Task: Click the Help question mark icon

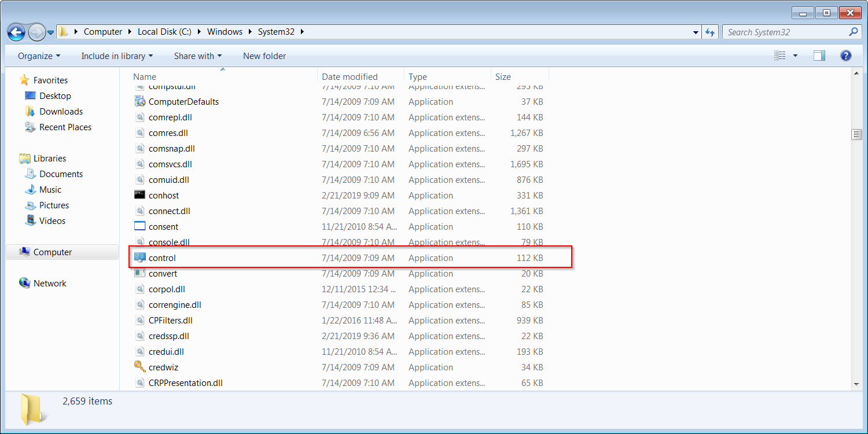Action: [846, 56]
